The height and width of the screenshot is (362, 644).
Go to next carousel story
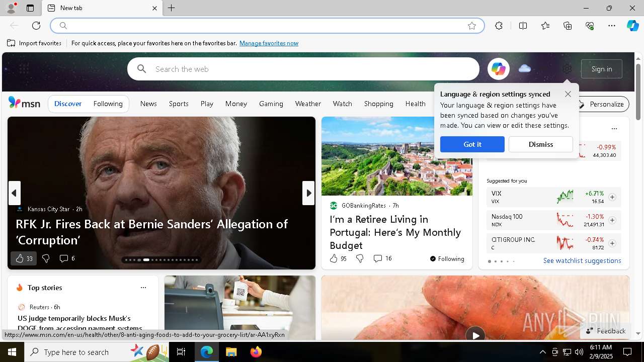[308, 193]
